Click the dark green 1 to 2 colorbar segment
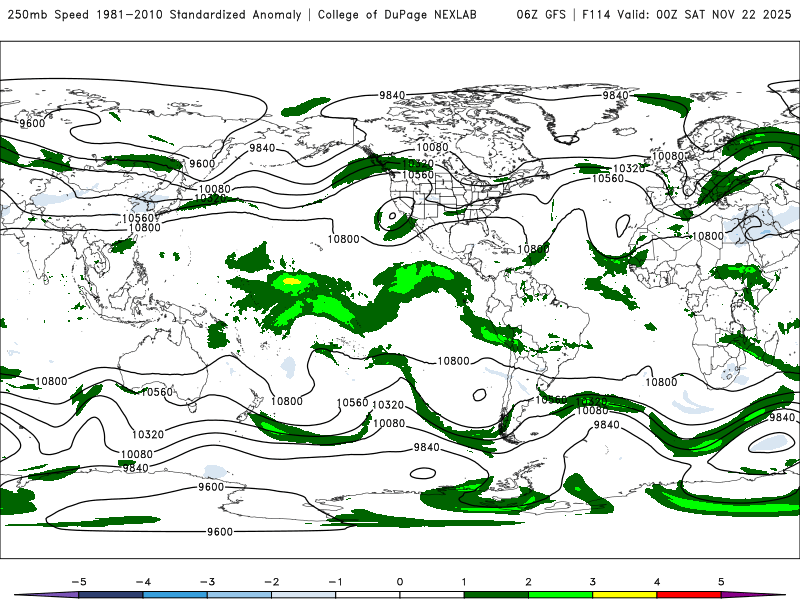Viewport: 800px width, 600px height. 496,595
